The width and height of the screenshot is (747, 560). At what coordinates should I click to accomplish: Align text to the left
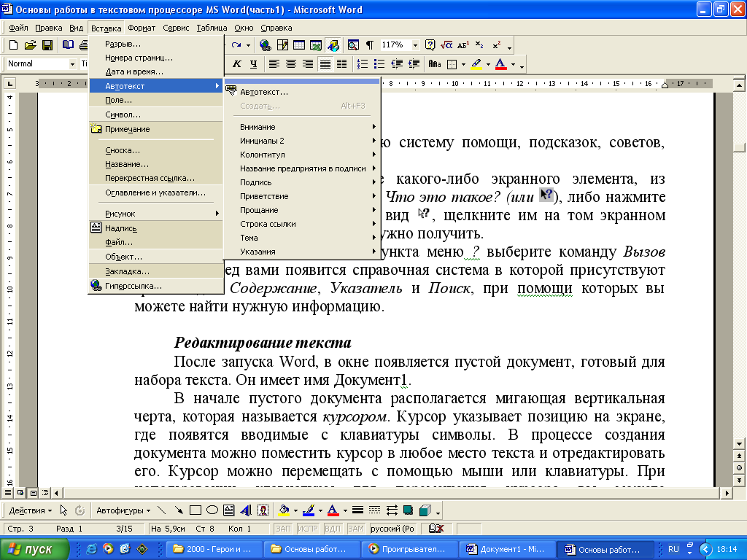274,64
